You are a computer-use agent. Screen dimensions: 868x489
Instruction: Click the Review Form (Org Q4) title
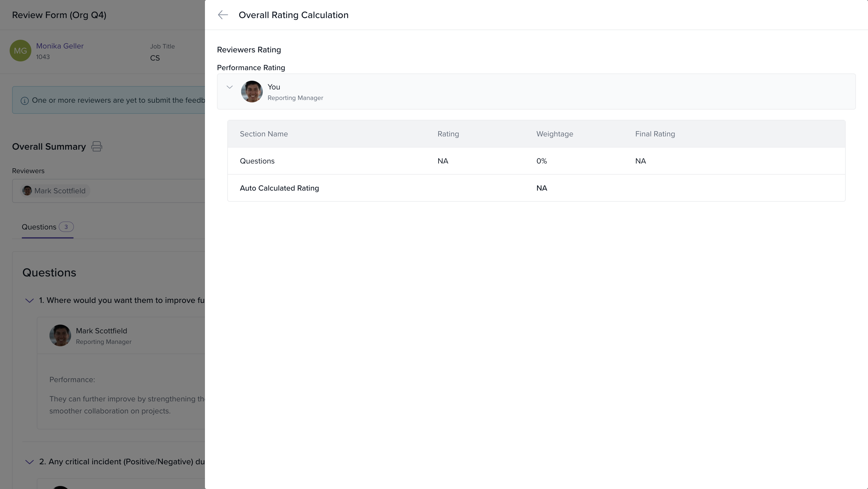click(59, 15)
